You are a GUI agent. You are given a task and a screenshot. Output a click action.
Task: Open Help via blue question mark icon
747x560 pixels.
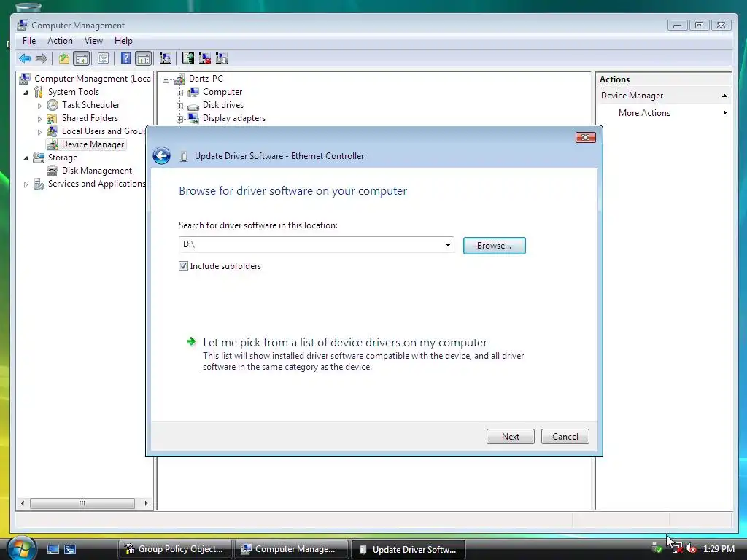point(125,58)
